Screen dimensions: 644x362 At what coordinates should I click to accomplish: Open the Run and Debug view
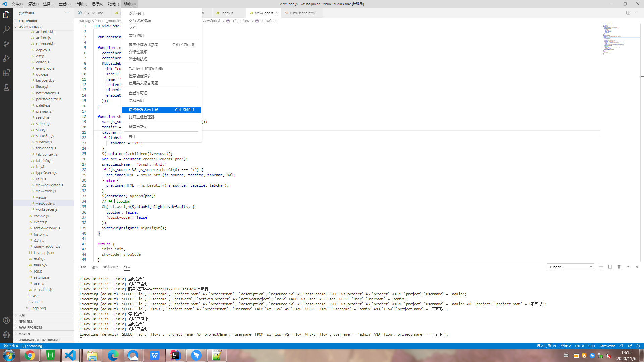click(x=6, y=58)
